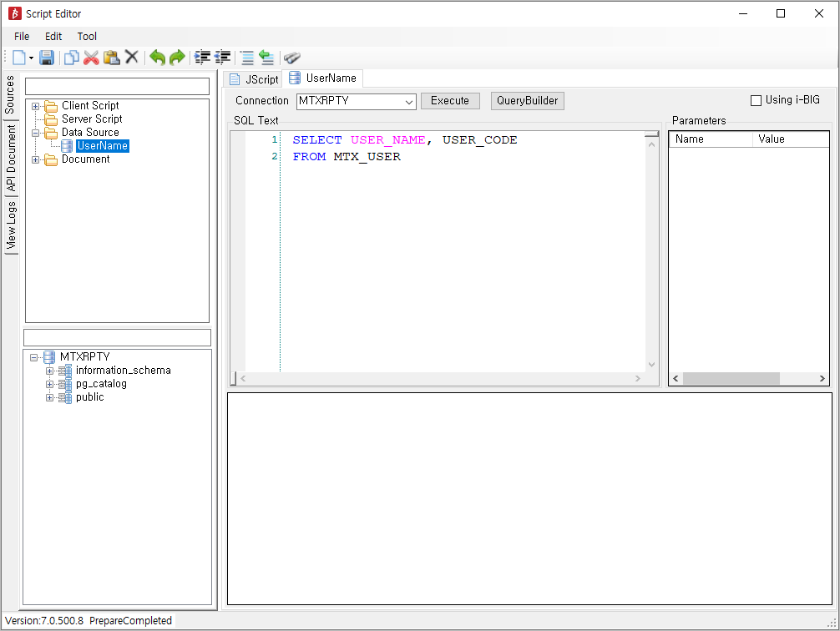Click the MTXRPTY database icon
The image size is (840, 631).
coord(49,356)
